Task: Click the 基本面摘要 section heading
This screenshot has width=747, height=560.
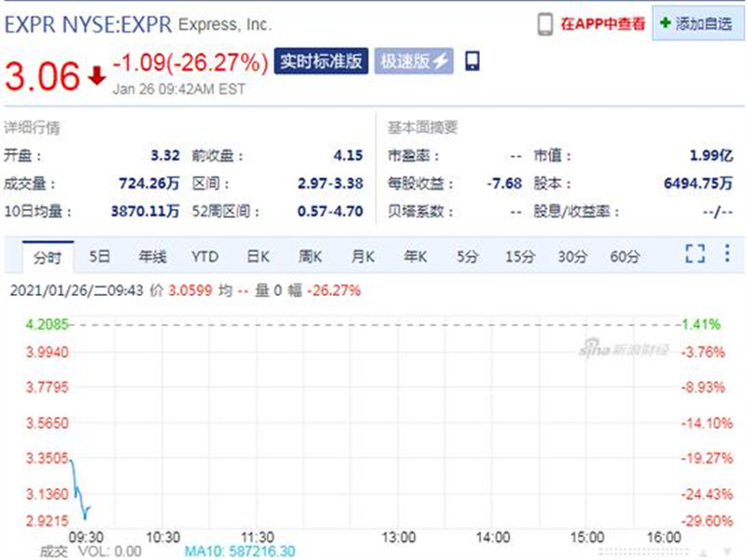Action: click(x=423, y=127)
